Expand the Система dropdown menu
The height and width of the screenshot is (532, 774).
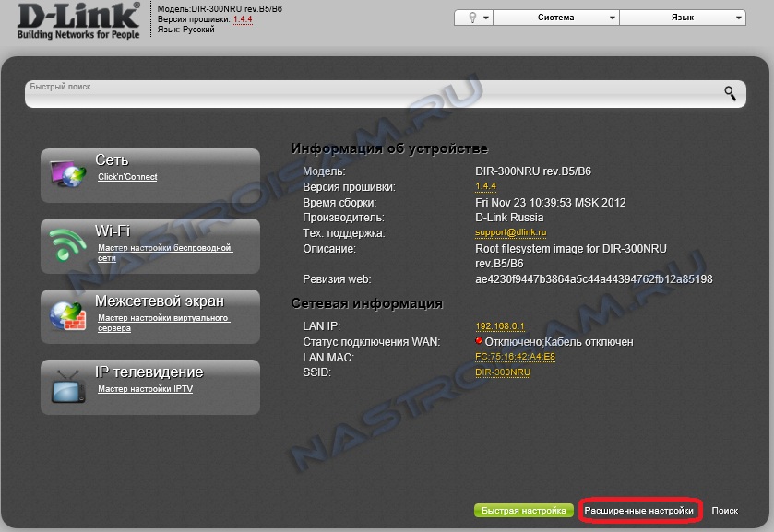click(556, 18)
